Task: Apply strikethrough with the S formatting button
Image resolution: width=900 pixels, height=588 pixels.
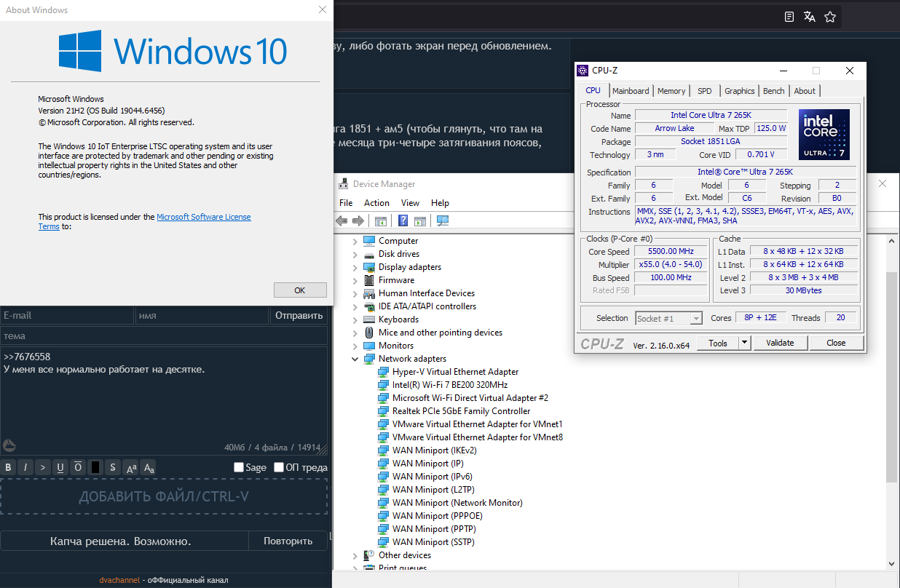Action: point(113,467)
